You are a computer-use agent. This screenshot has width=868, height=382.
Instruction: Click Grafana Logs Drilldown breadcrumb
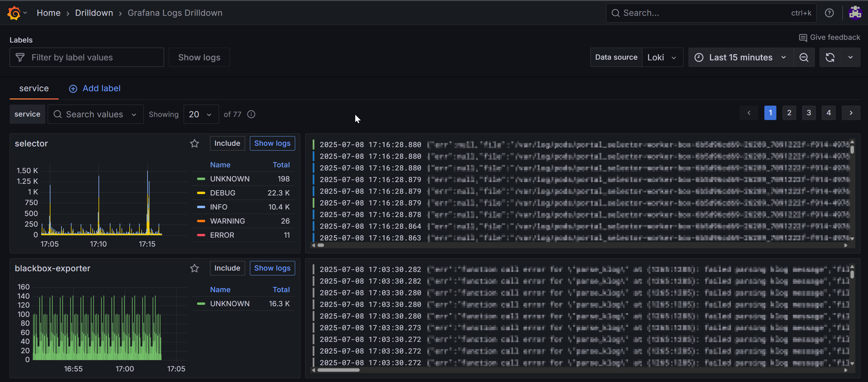(x=175, y=13)
